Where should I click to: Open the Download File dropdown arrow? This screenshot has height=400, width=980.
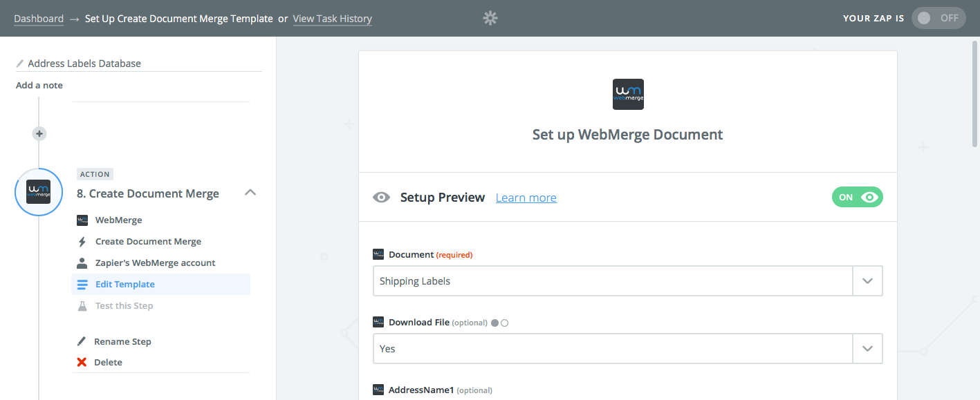point(868,349)
